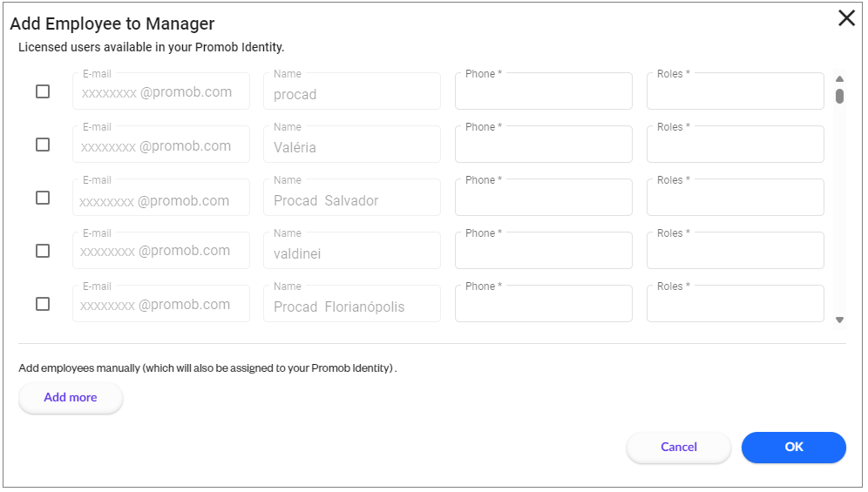
Task: Check the box for procad row
Action: click(43, 91)
